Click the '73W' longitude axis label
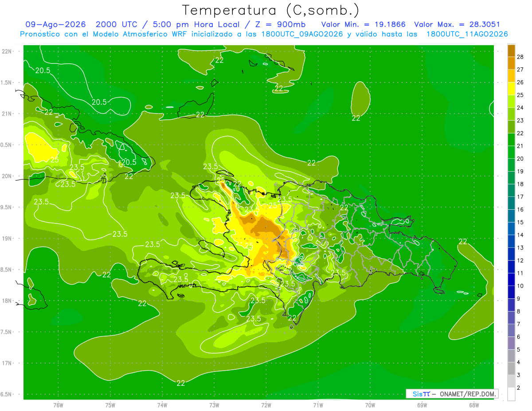Screen dimensions: 532x411 click(x=214, y=405)
